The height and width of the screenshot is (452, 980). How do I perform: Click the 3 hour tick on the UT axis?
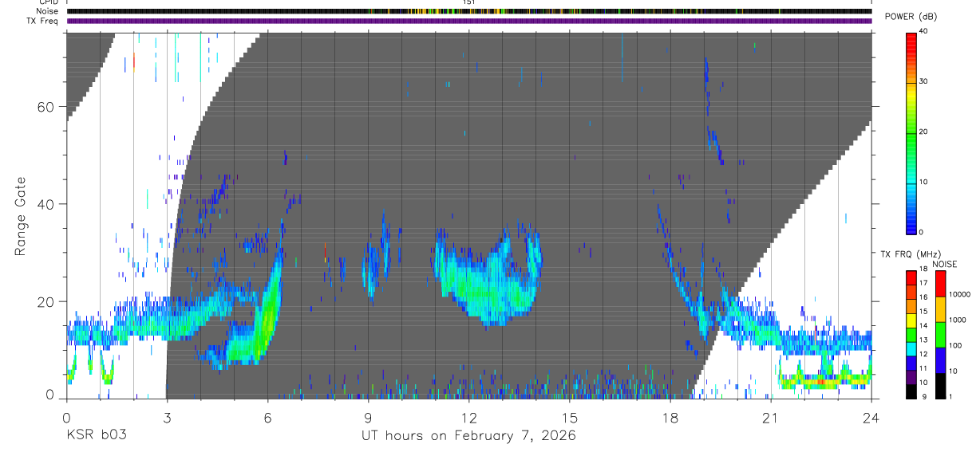click(167, 417)
